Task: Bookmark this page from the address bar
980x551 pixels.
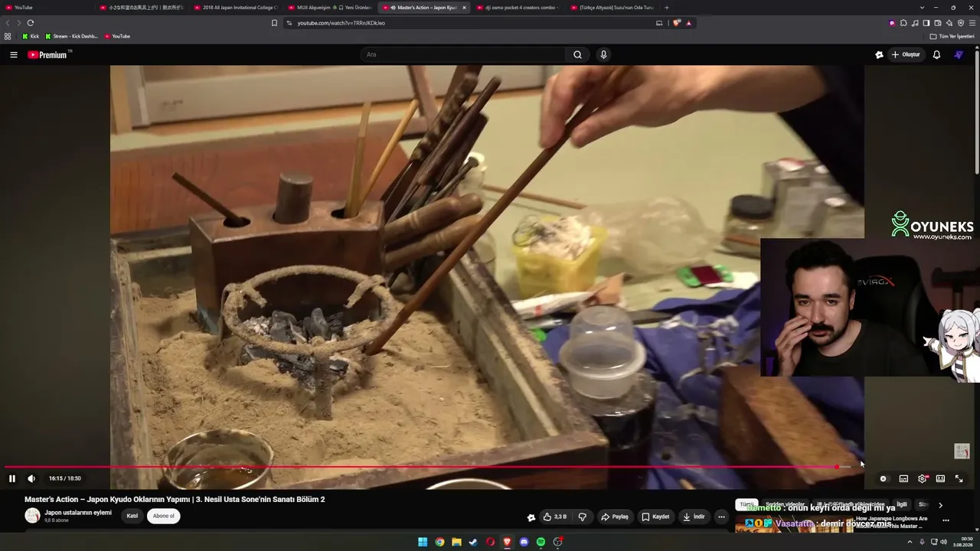Action: tap(274, 23)
